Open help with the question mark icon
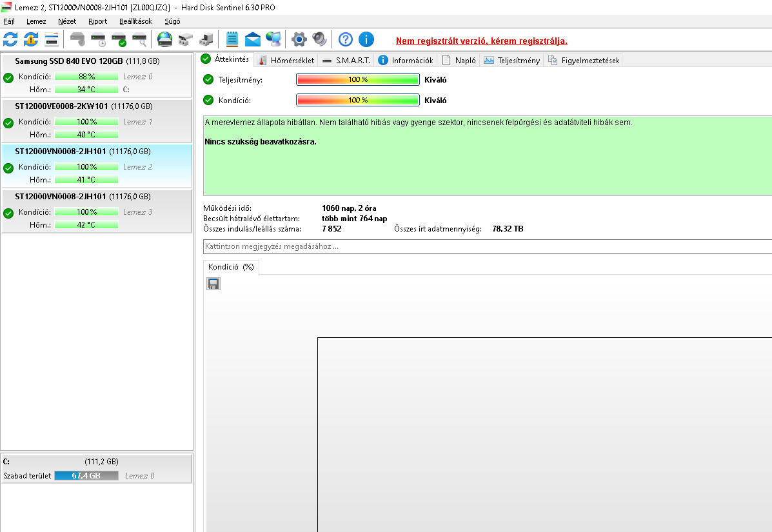 [346, 39]
